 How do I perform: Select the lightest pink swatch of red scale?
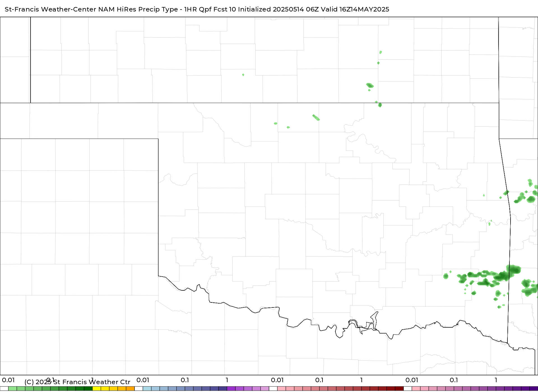(x=282, y=389)
